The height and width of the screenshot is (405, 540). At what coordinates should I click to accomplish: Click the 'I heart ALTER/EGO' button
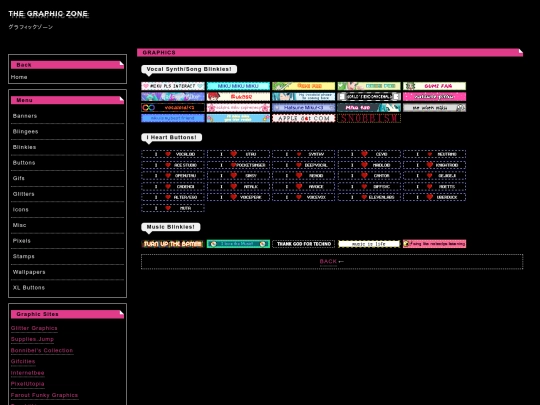pos(173,197)
